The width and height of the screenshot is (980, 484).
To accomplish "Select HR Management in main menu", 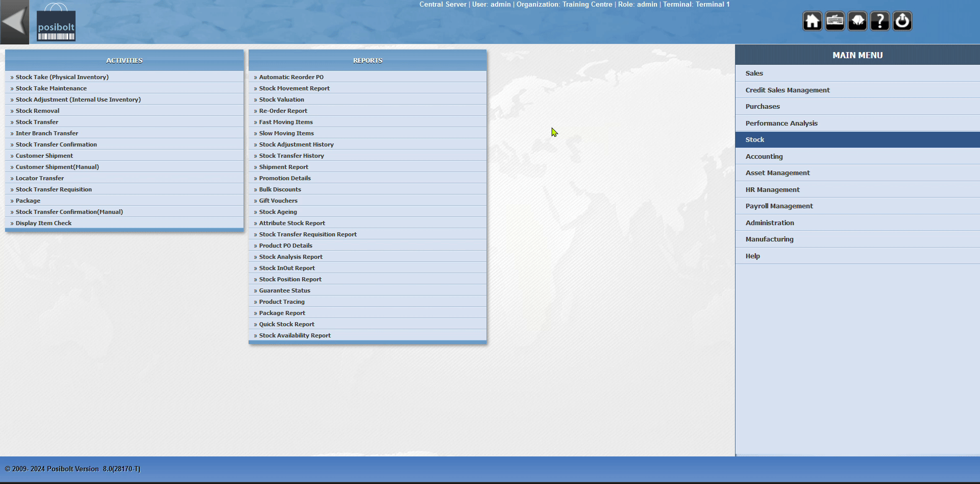I will tap(857, 189).
